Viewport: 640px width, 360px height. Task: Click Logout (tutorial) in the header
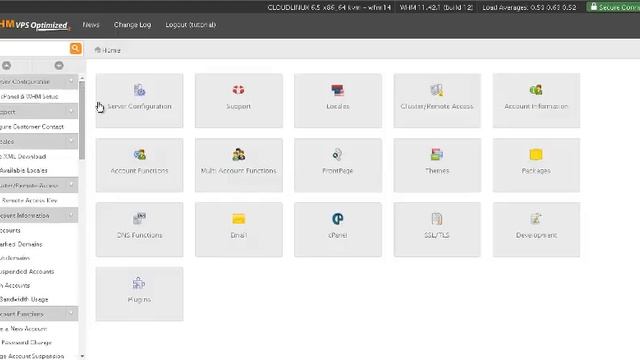pos(190,25)
